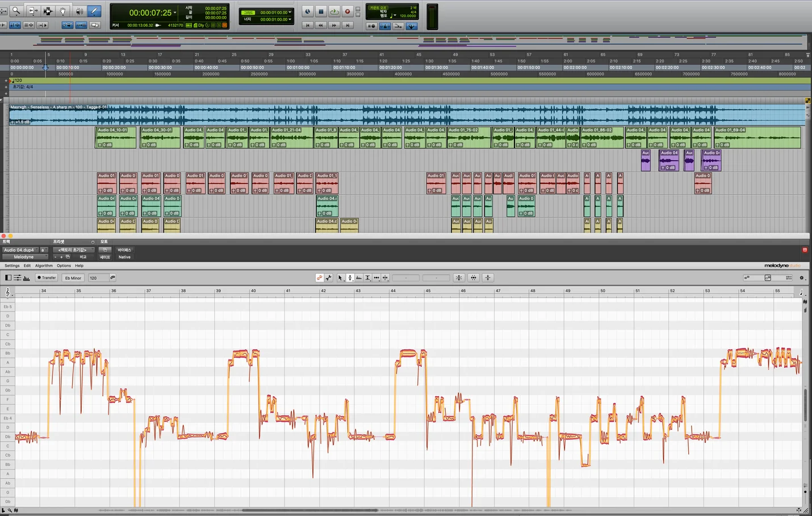
Task: Click next preset plus button
Action: pyautogui.click(x=61, y=257)
